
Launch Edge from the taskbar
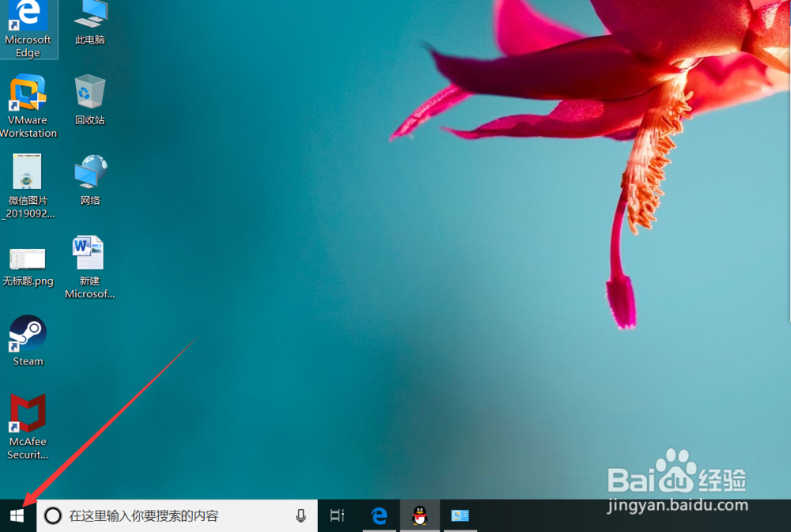tap(379, 515)
